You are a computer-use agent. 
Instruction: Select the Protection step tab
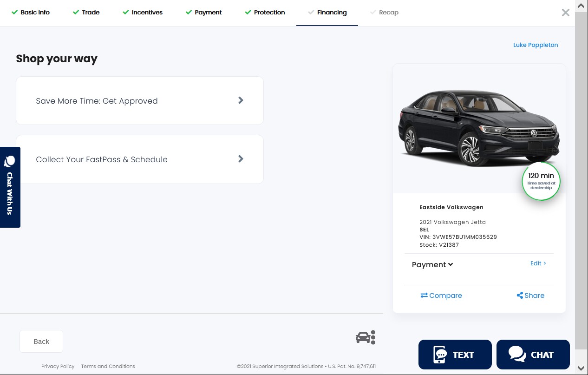pyautogui.click(x=265, y=13)
